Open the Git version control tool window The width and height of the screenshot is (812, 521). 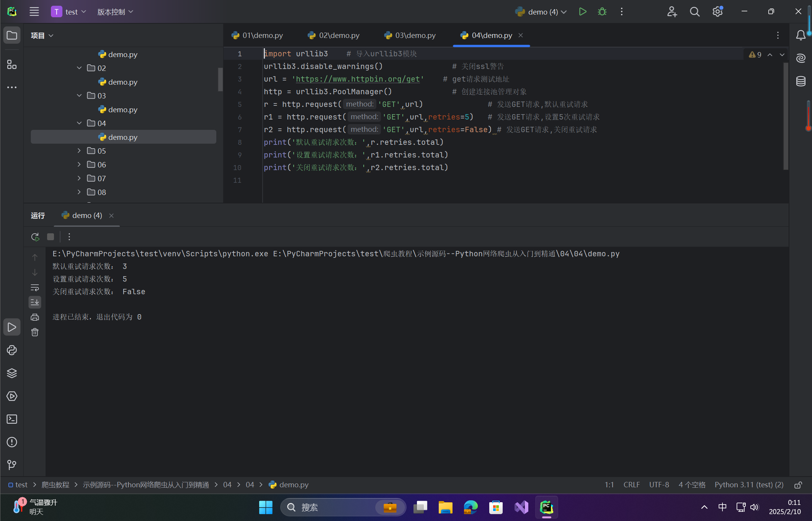click(x=12, y=465)
